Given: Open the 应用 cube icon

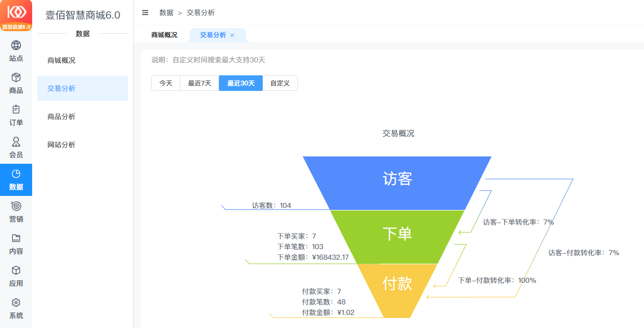Looking at the screenshot, I should (16, 270).
